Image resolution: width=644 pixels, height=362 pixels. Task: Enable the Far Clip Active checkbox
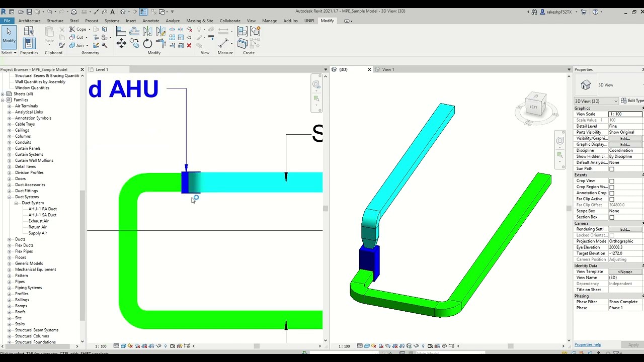pos(612,199)
